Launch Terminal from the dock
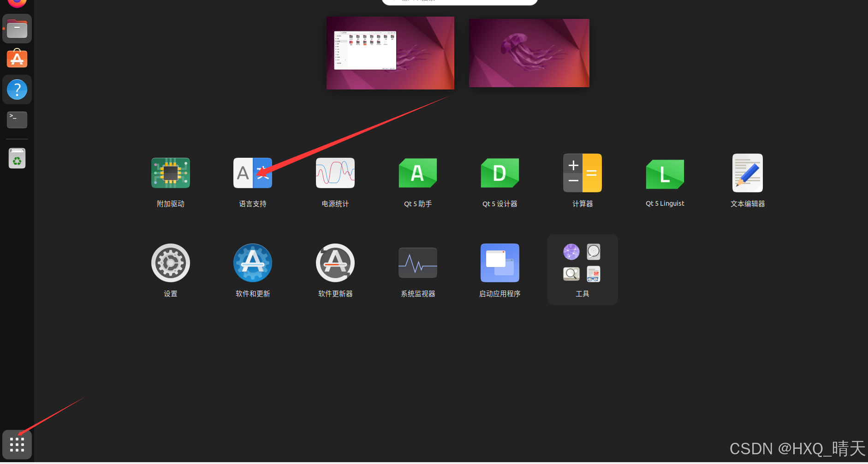Screen dimensions: 868x464 [x=17, y=120]
